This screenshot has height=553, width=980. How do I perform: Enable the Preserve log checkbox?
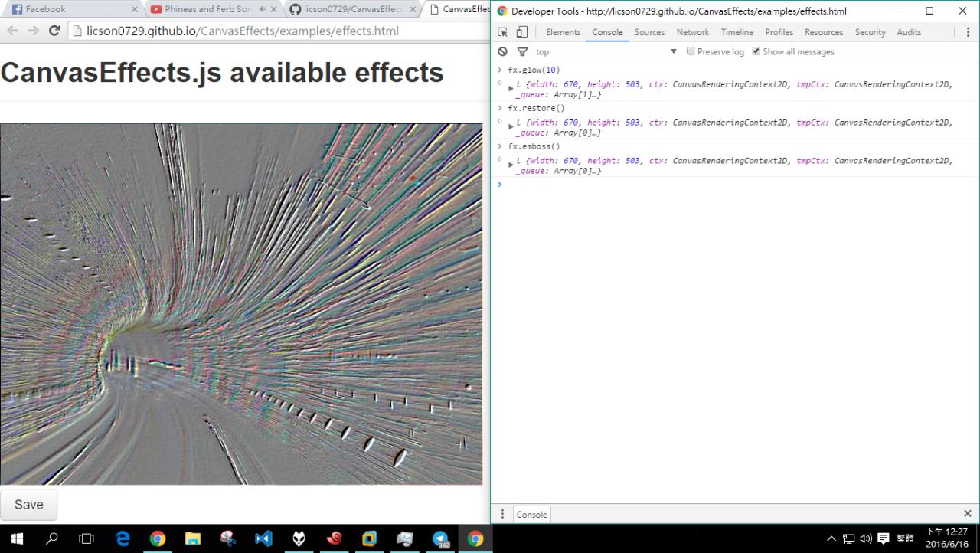tap(691, 51)
